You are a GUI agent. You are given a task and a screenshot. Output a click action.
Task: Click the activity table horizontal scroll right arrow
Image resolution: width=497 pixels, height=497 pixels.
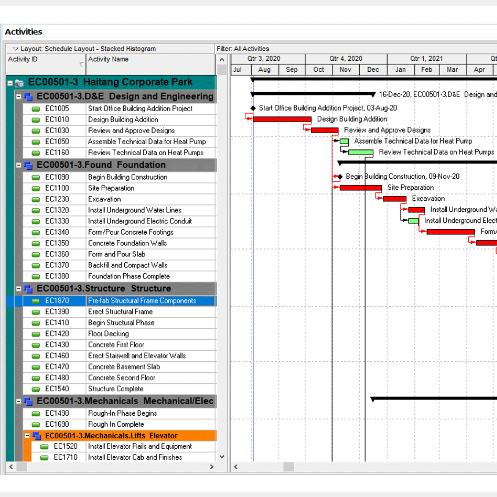[x=211, y=467]
